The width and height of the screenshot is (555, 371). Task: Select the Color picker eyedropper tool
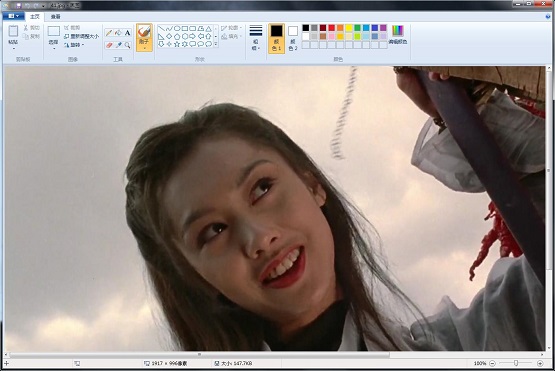[118, 45]
